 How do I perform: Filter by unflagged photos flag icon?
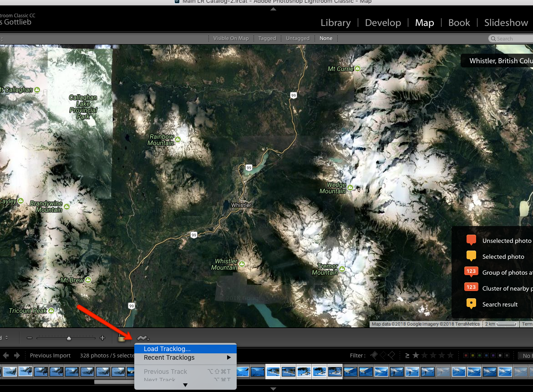[383, 355]
